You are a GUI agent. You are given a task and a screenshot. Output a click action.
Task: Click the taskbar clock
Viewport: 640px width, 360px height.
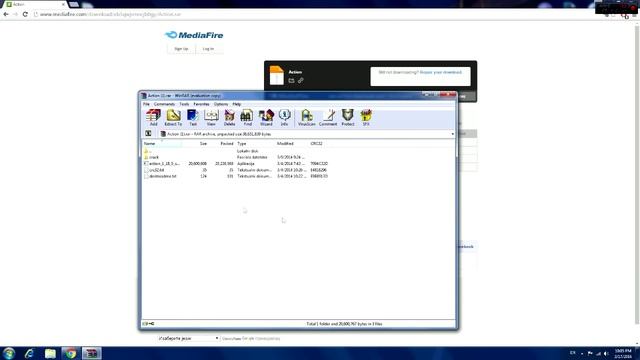(x=623, y=353)
